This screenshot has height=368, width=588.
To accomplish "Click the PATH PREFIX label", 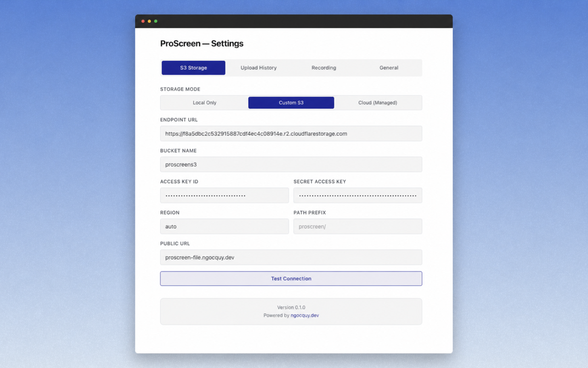I will 310,213.
